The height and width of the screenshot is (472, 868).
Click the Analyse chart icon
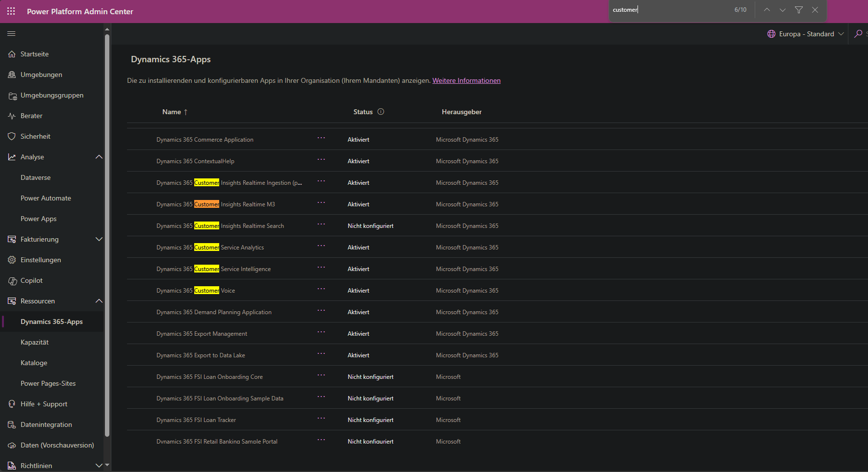pos(12,157)
